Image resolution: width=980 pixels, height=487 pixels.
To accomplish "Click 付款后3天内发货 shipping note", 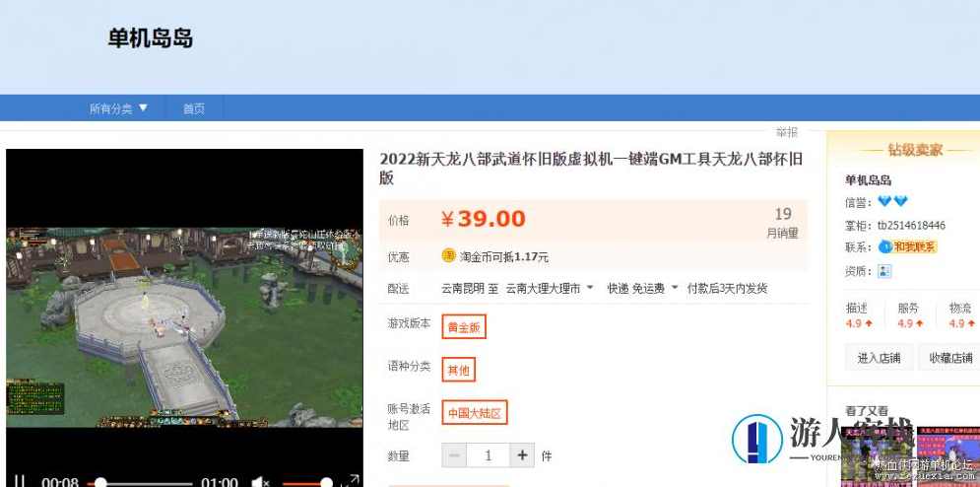I will tap(727, 289).
